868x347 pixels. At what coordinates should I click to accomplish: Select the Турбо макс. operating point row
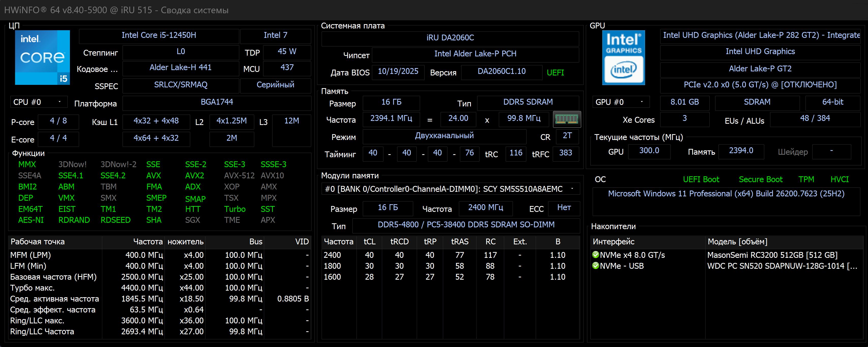click(32, 288)
